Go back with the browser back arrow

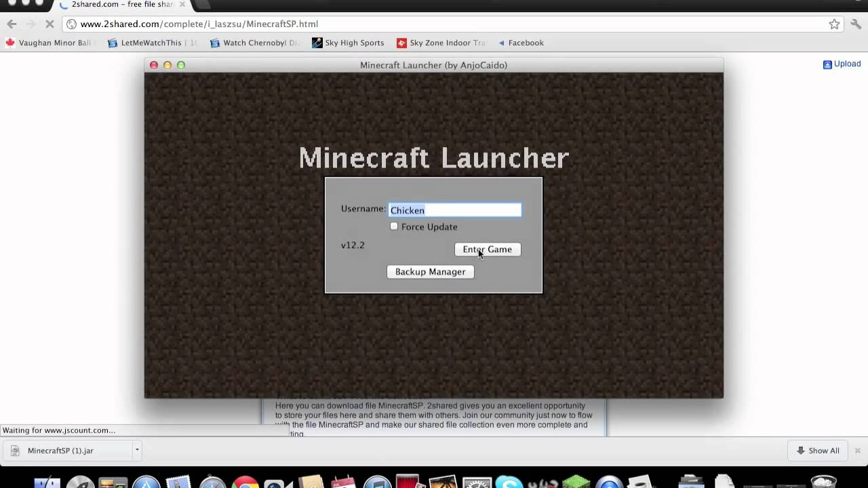tap(12, 24)
